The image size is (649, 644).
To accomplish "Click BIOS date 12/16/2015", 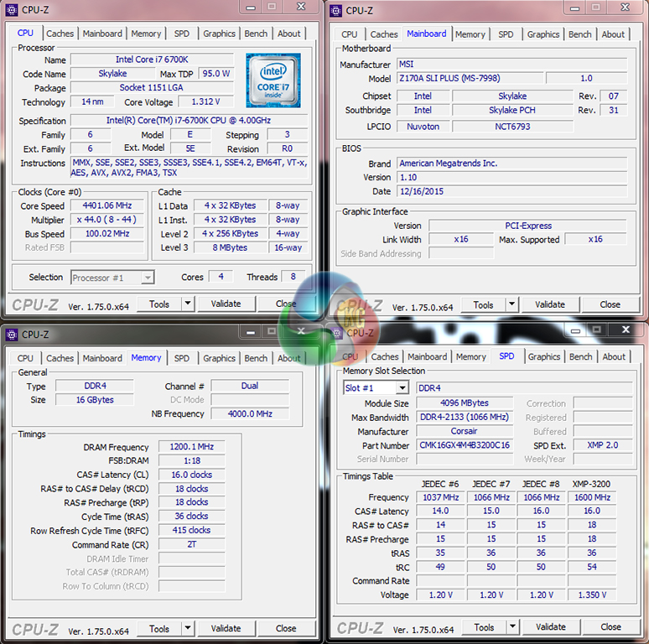I will [x=512, y=191].
